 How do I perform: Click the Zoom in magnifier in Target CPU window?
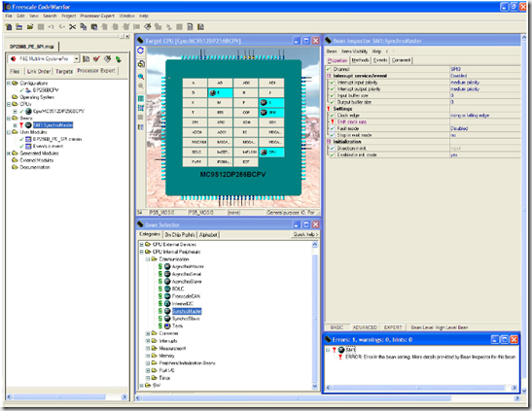pyautogui.click(x=141, y=77)
